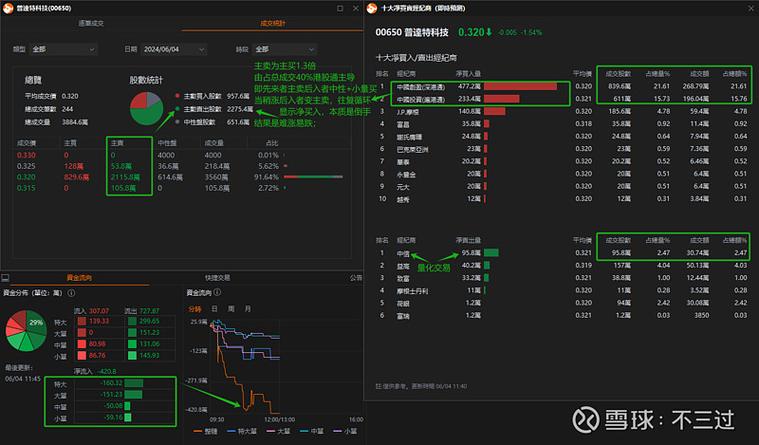
Task: Switch chart period to 日
Action: (214, 308)
